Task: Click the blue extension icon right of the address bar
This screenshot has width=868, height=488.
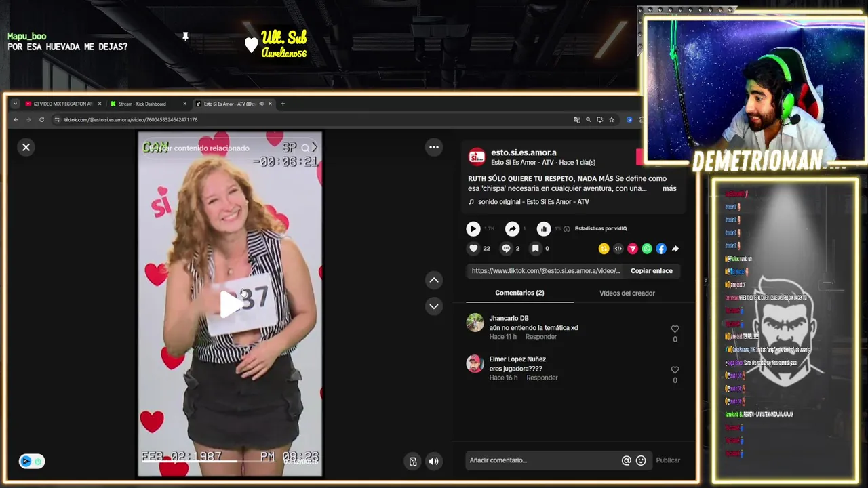Action: pos(629,119)
